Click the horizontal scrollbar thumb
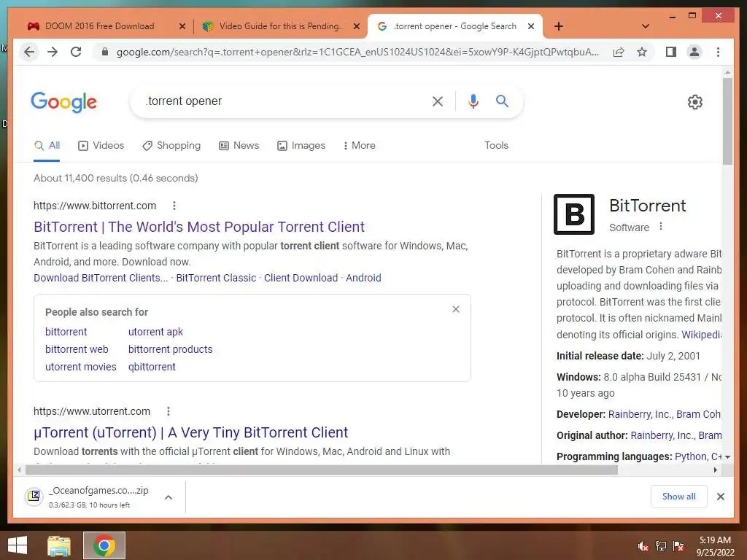This screenshot has height=560, width=747. click(x=322, y=470)
